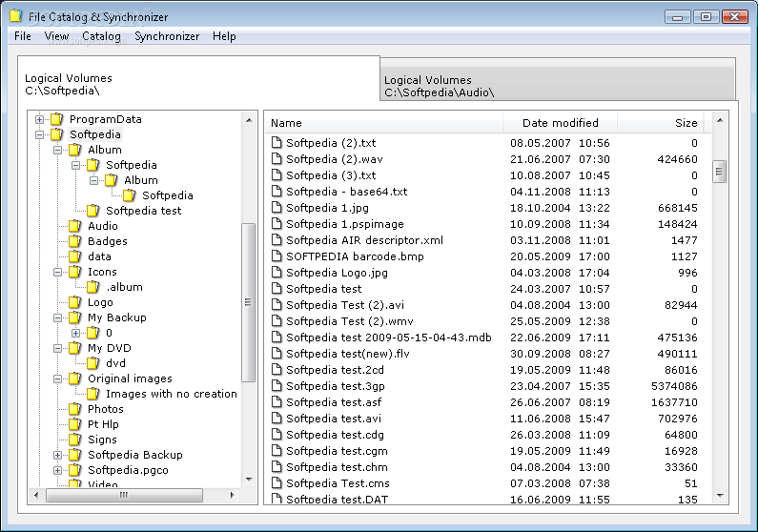Click the Badges folder icon
Viewport: 758px width, 532px height.
[x=75, y=240]
